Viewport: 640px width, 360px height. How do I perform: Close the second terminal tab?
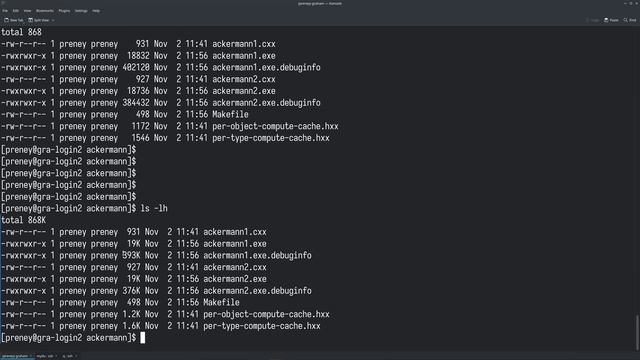click(x=56, y=356)
